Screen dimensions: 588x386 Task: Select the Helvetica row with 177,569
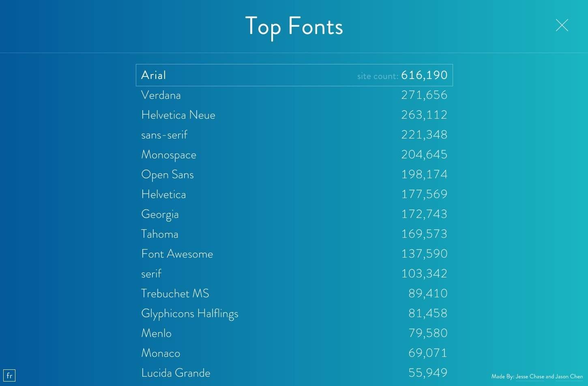294,194
